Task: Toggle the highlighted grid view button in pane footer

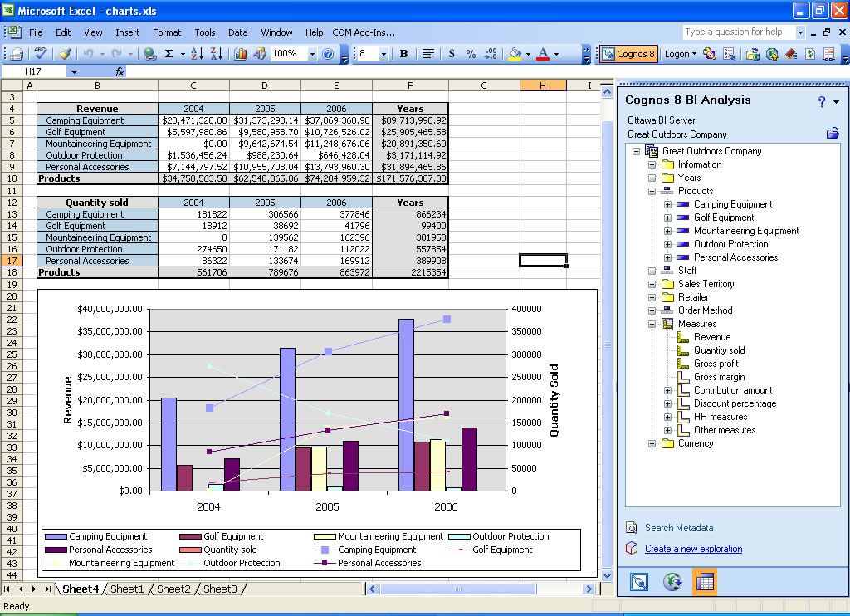Action: [704, 582]
